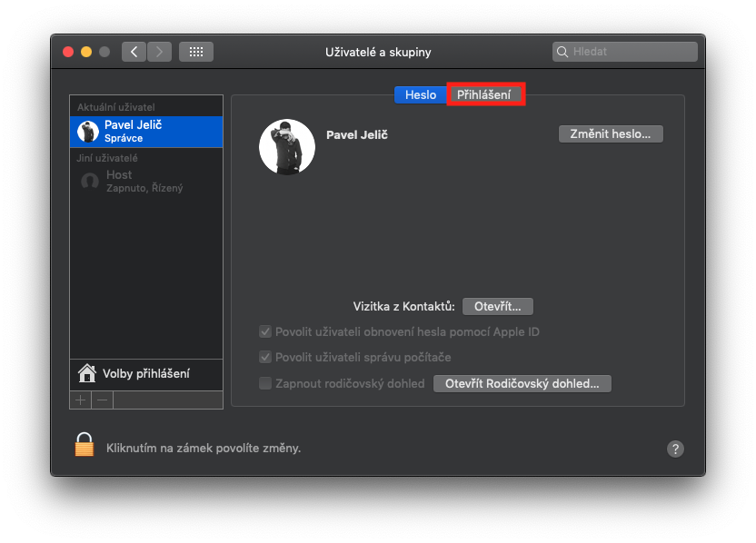The height and width of the screenshot is (543, 756).
Task: Click Pavel Jelič's large profile picture
Action: point(287,146)
